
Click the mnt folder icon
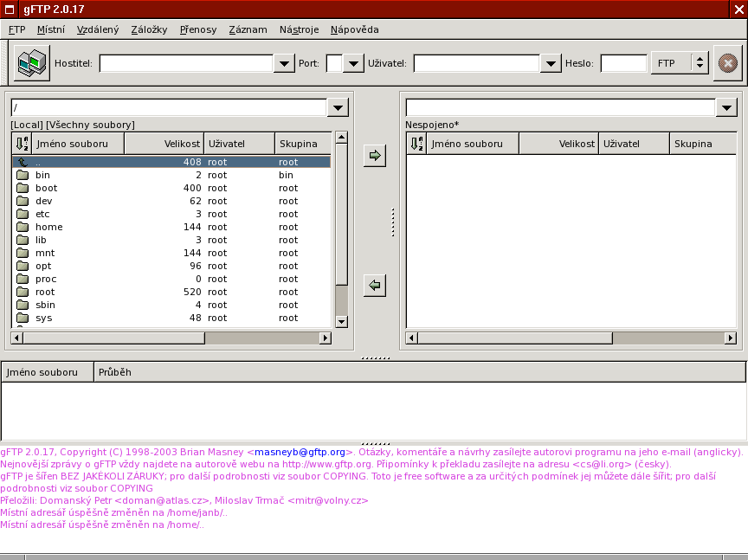23,253
